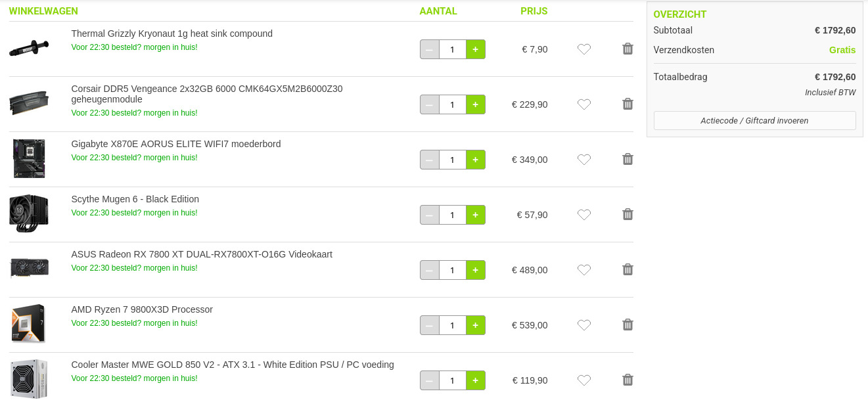868x404 pixels.
Task: Select quantity field of Cooler Master PSU
Action: click(453, 380)
